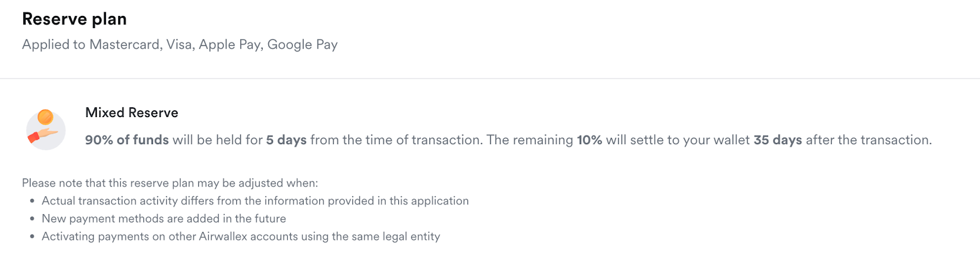This screenshot has height=260, width=980.
Task: Click the word Visa in the subtitle
Action: click(x=179, y=45)
